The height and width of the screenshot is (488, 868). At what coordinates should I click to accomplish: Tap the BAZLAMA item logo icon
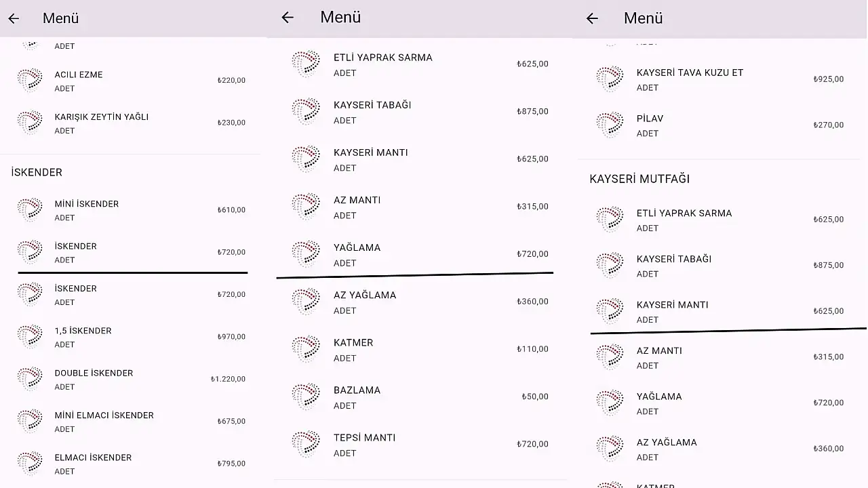[x=306, y=396]
